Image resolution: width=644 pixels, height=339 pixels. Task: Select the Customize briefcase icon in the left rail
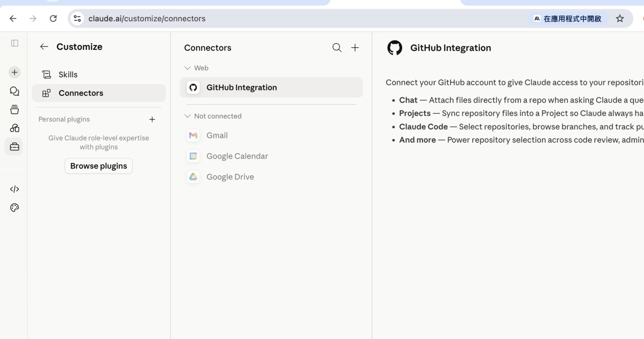(x=15, y=147)
